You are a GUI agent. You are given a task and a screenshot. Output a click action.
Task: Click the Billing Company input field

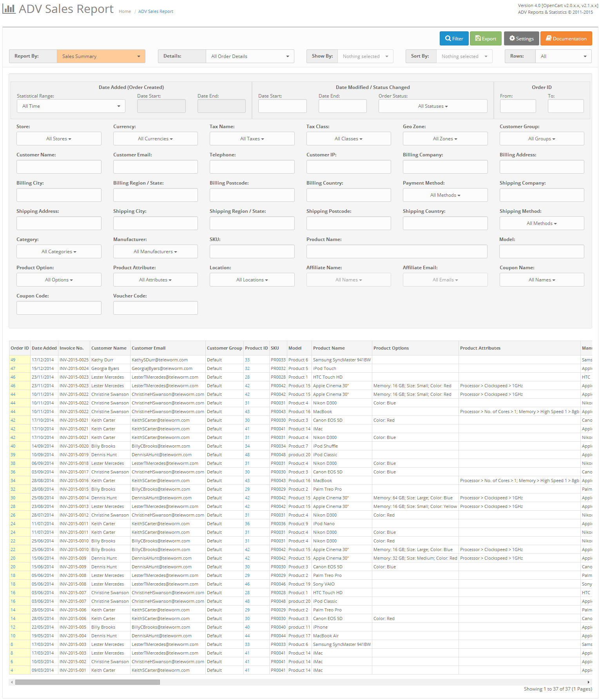445,167
